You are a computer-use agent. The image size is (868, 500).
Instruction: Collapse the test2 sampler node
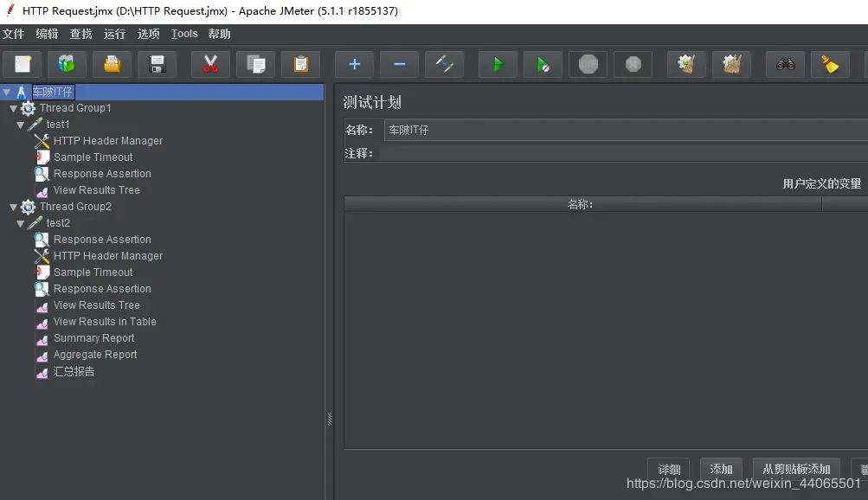pos(21,223)
